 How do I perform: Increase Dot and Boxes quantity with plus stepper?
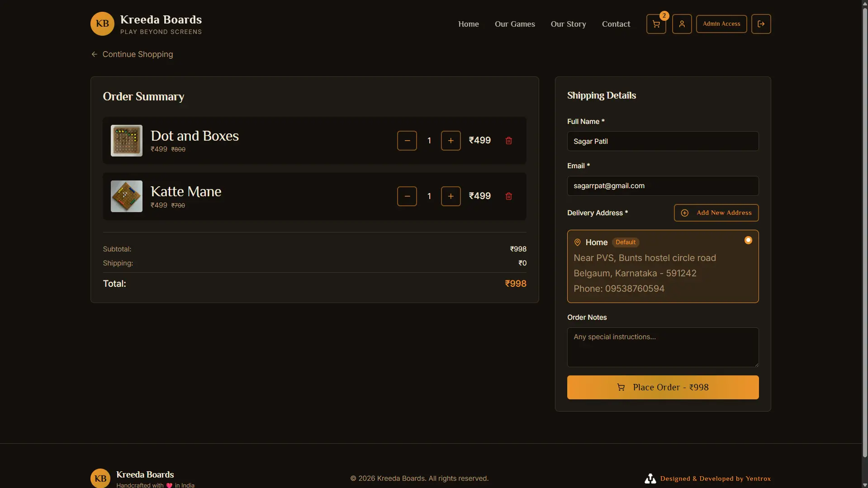coord(451,140)
